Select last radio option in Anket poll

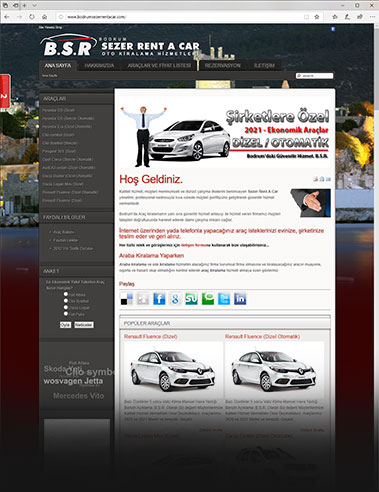[x=66, y=314]
